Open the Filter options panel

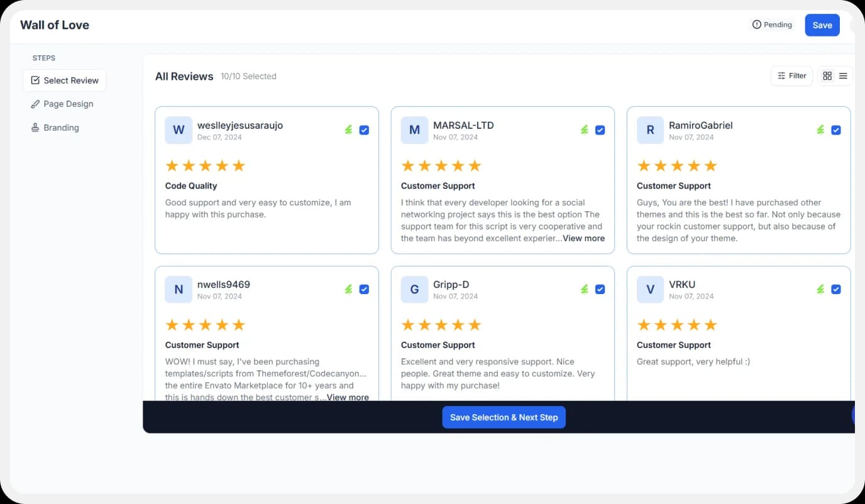point(791,75)
